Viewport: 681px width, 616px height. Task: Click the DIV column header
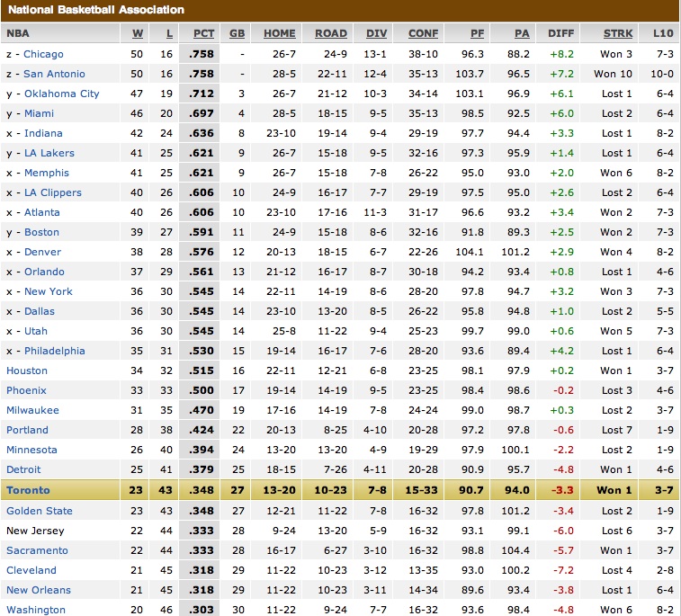[x=376, y=33]
